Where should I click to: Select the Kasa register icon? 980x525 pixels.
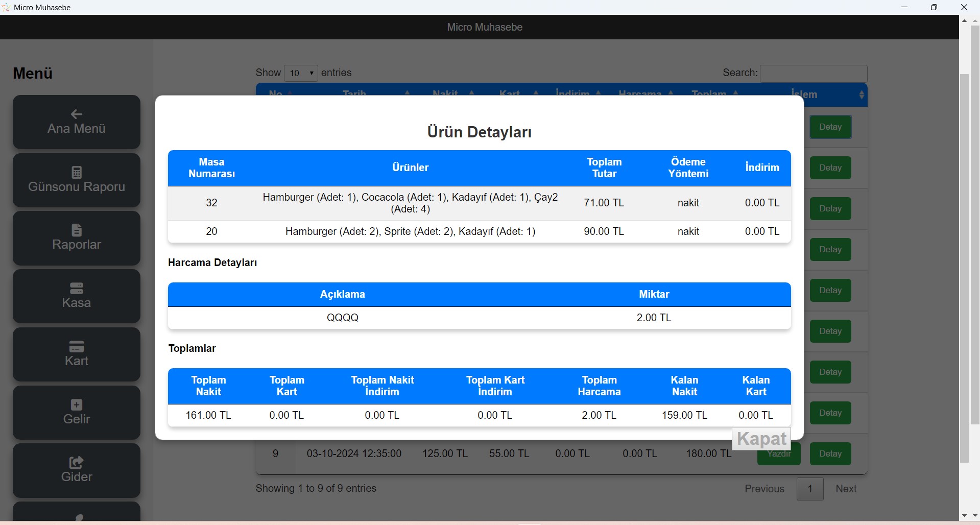click(x=77, y=288)
